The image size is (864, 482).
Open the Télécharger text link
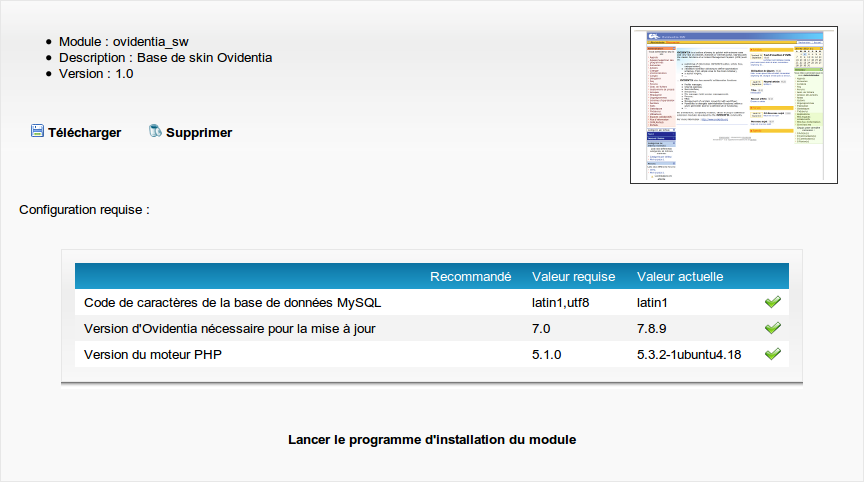tap(84, 133)
